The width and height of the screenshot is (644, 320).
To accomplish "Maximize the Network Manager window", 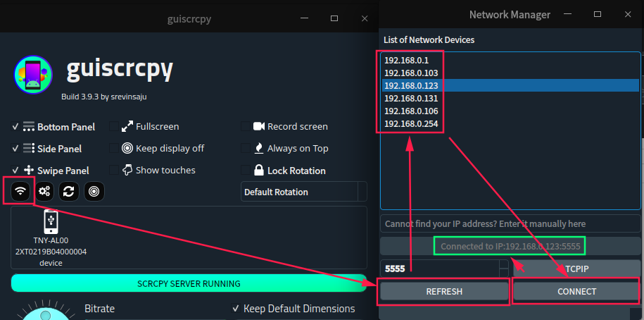I will [x=598, y=14].
